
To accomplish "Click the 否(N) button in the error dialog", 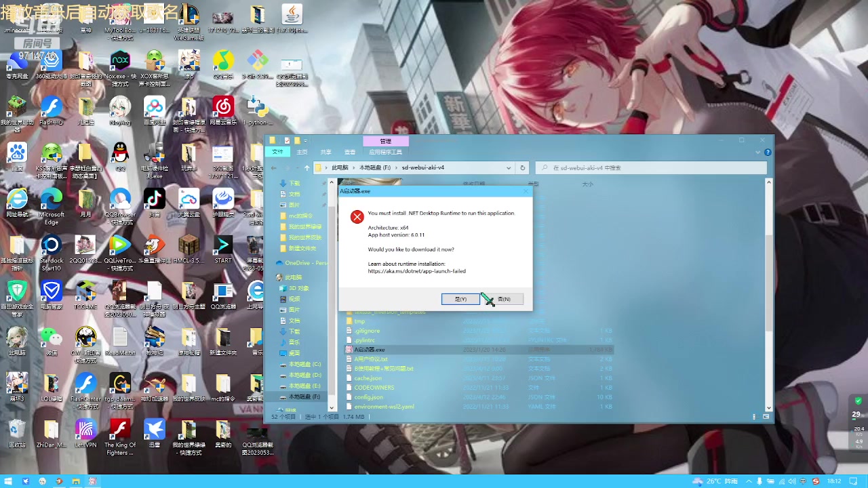I will point(504,299).
